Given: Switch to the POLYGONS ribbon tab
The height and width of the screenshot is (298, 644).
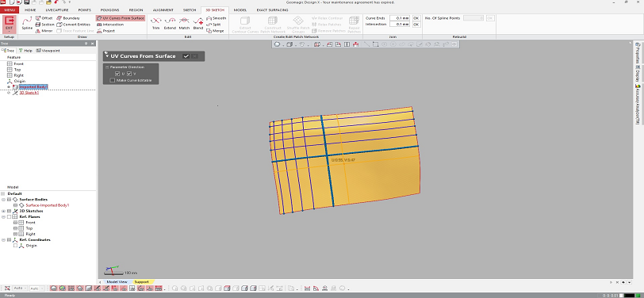Looking at the screenshot, I should pos(109,10).
